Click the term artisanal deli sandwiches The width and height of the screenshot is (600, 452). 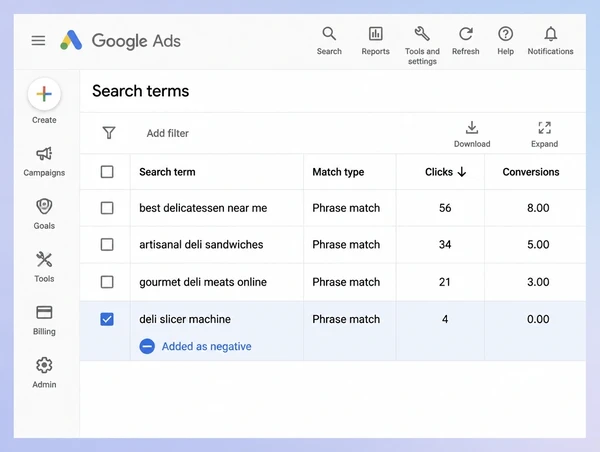[201, 244]
